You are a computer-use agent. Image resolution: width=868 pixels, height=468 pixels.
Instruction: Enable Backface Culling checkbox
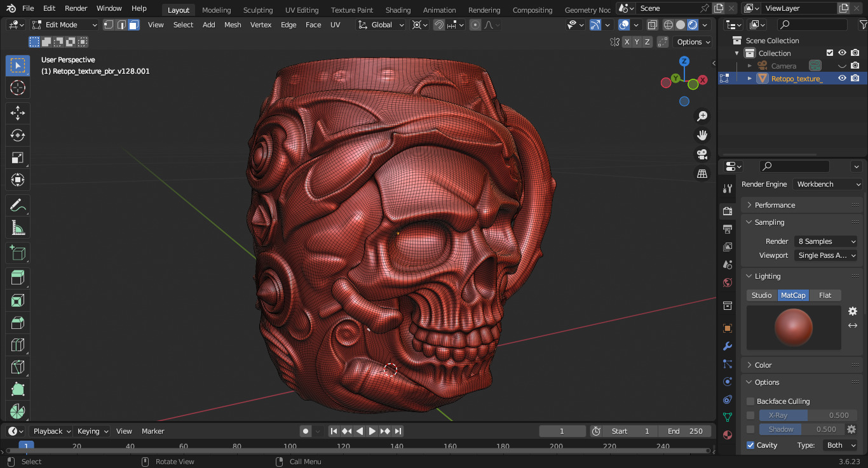coord(750,401)
